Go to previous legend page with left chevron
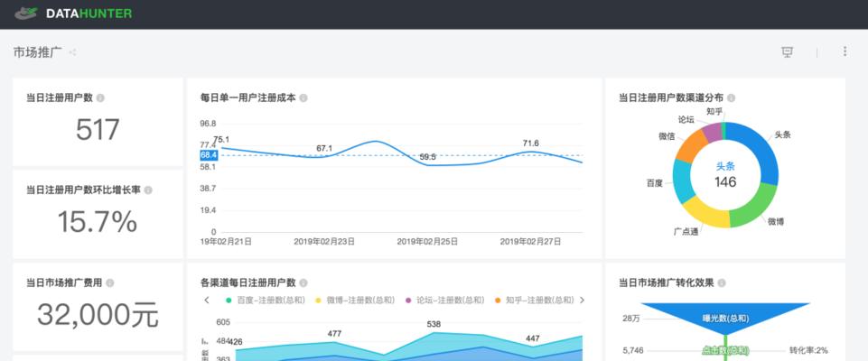 [207, 301]
